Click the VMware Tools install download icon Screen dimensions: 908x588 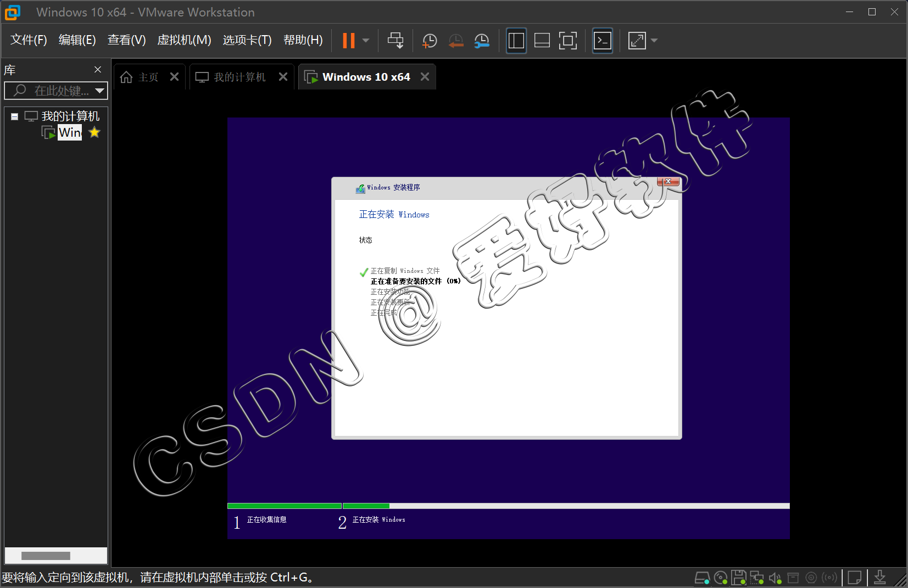point(880,578)
